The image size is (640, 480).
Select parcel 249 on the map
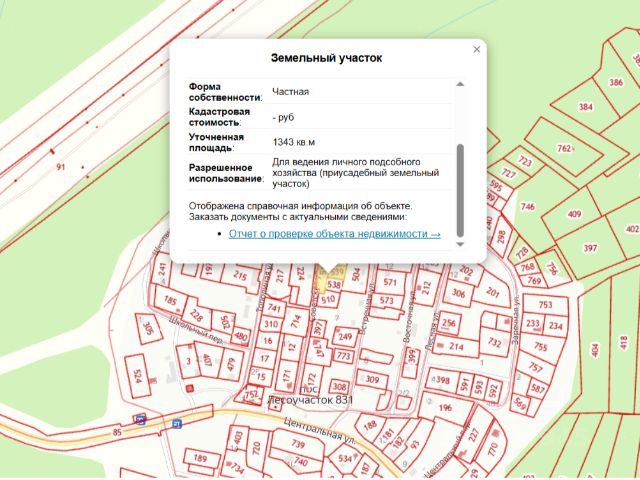345,337
